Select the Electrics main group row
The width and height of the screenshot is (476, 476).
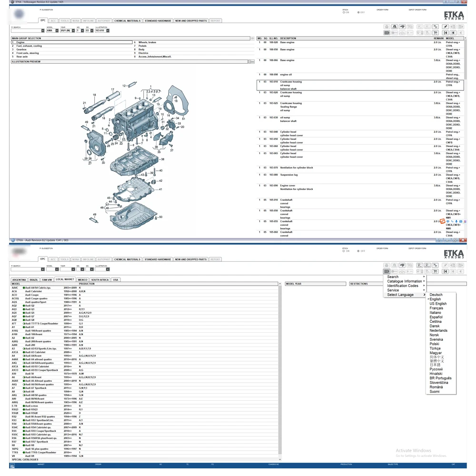click(194, 53)
